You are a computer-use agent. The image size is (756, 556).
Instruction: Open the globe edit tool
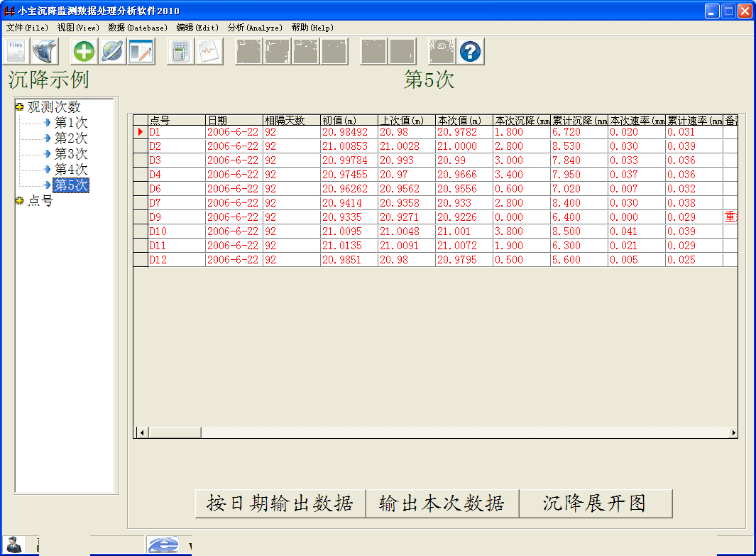click(112, 51)
